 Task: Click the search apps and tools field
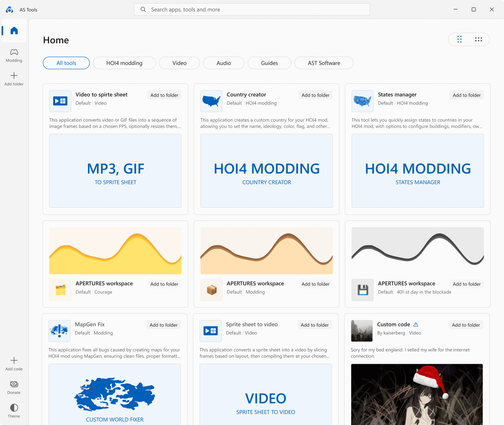point(252,10)
